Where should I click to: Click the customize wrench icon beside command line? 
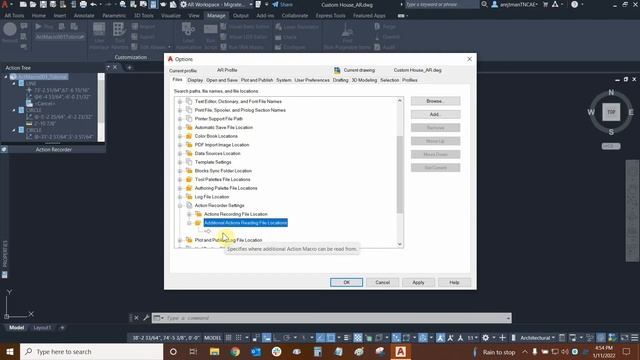146,318
